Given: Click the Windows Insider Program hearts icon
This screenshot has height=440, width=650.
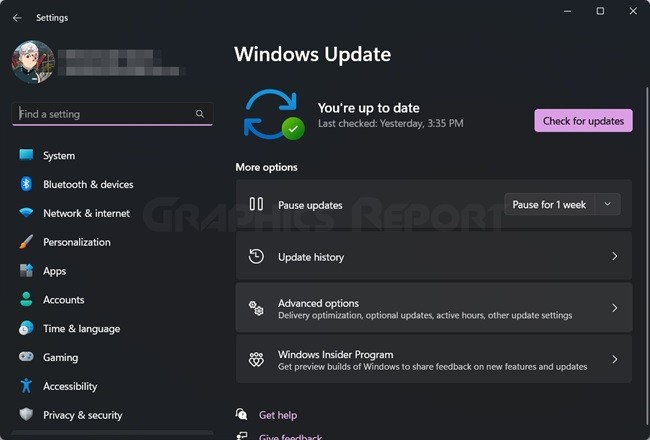Looking at the screenshot, I should pyautogui.click(x=256, y=359).
